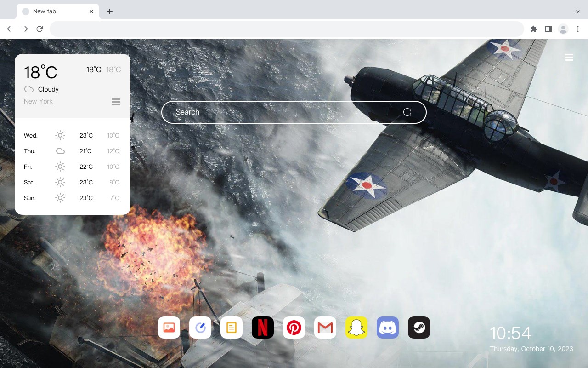Launch the Pinterest shortcut
The image size is (588, 368).
point(294,328)
